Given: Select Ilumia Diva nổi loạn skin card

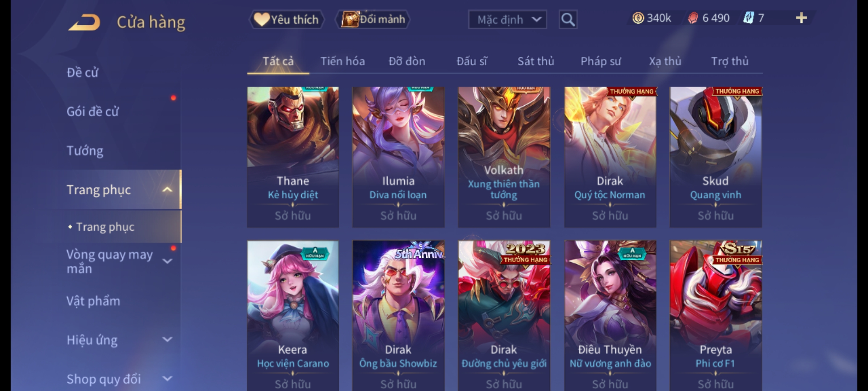Looking at the screenshot, I should pos(398,157).
